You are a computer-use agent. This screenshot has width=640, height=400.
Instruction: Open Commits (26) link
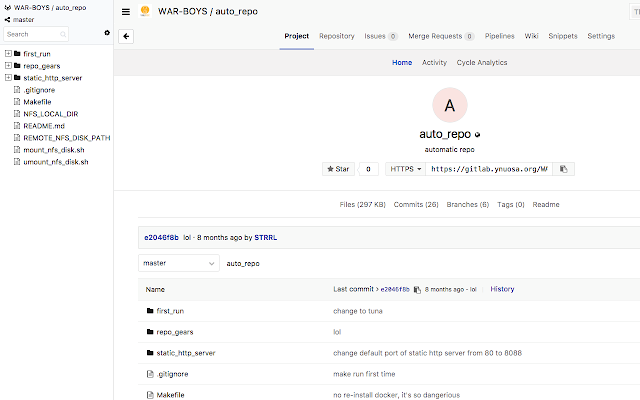point(416,204)
